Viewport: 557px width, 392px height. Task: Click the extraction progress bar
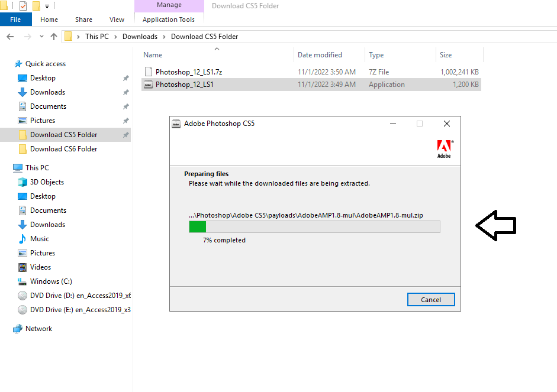314,226
